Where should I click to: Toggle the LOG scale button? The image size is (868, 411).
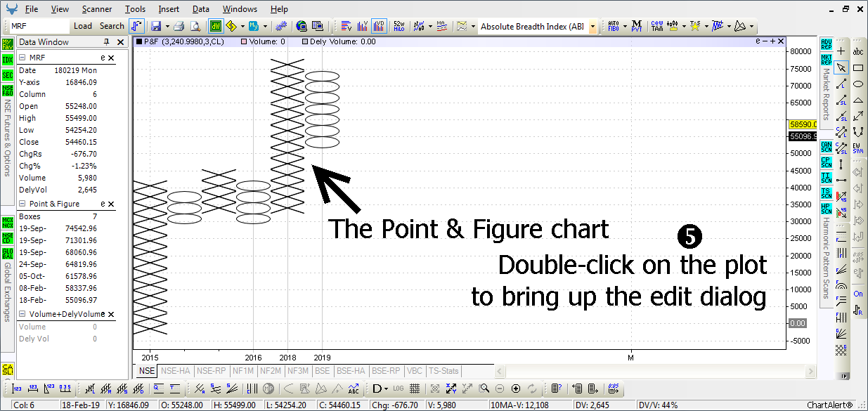(399, 389)
